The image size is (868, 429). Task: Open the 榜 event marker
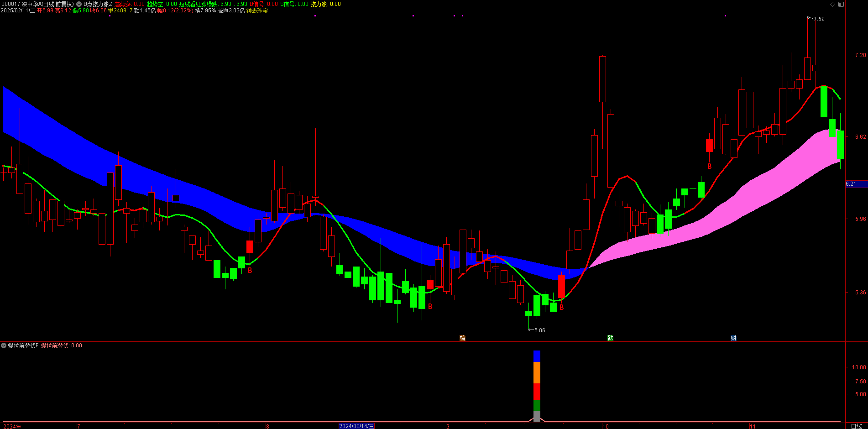point(462,338)
